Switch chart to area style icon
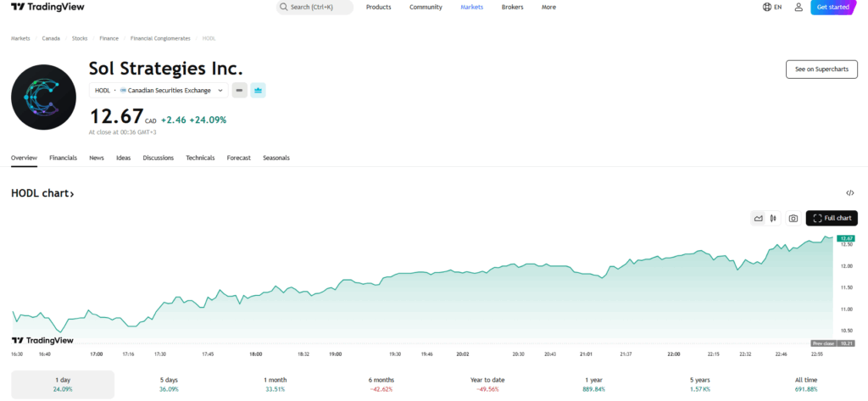 pyautogui.click(x=759, y=218)
